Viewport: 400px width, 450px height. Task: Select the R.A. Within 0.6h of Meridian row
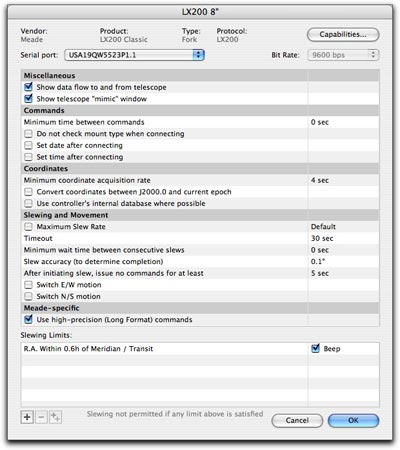200,349
